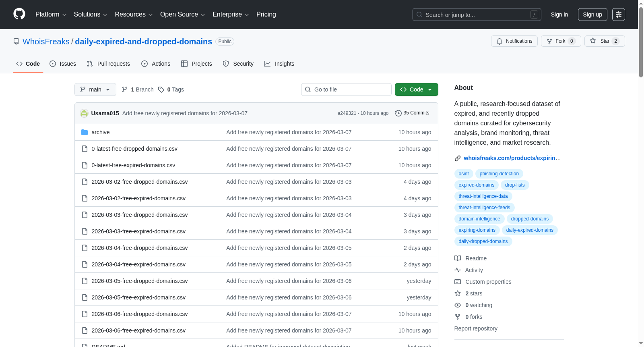This screenshot has width=644, height=347.
Task: Open commit a249321 hash link
Action: 347,113
